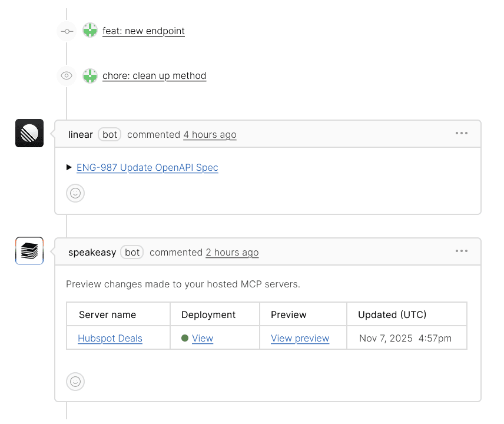Image resolution: width=504 pixels, height=424 pixels.
Task: Toggle the eye icon near chore: clean up method
Action: [66, 75]
